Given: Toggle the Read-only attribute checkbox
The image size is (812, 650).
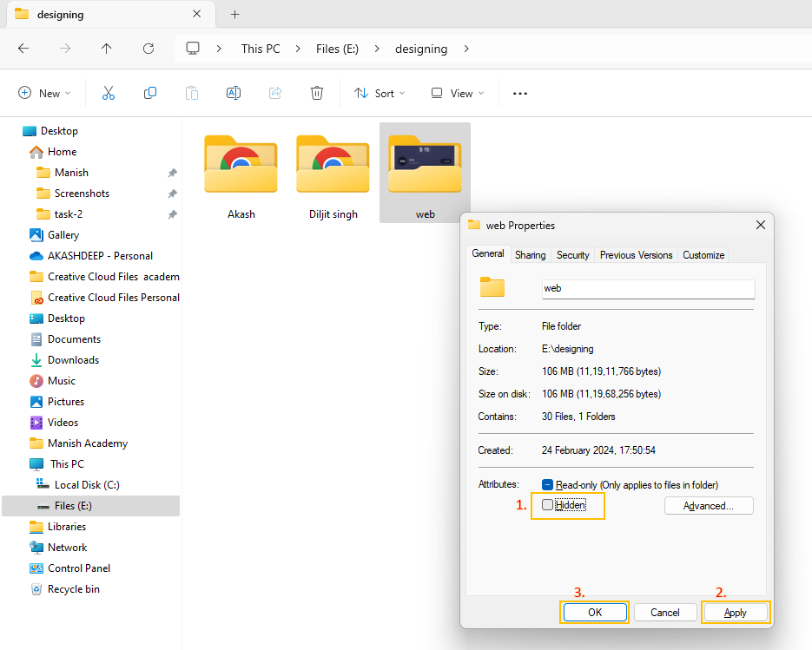Looking at the screenshot, I should pyautogui.click(x=547, y=485).
